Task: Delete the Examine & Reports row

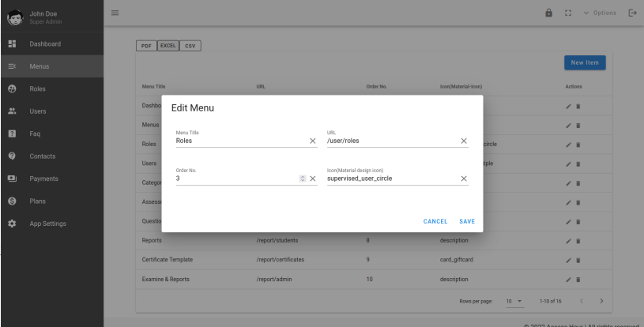Action: pyautogui.click(x=578, y=280)
